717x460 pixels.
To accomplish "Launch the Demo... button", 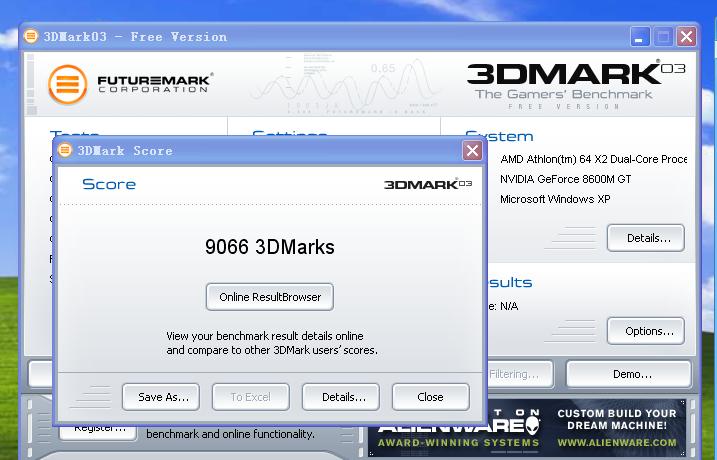I will click(x=629, y=374).
